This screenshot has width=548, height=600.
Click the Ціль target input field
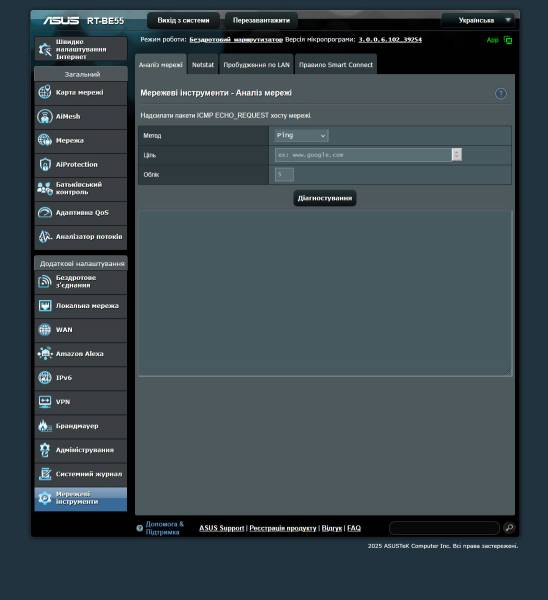coord(364,155)
